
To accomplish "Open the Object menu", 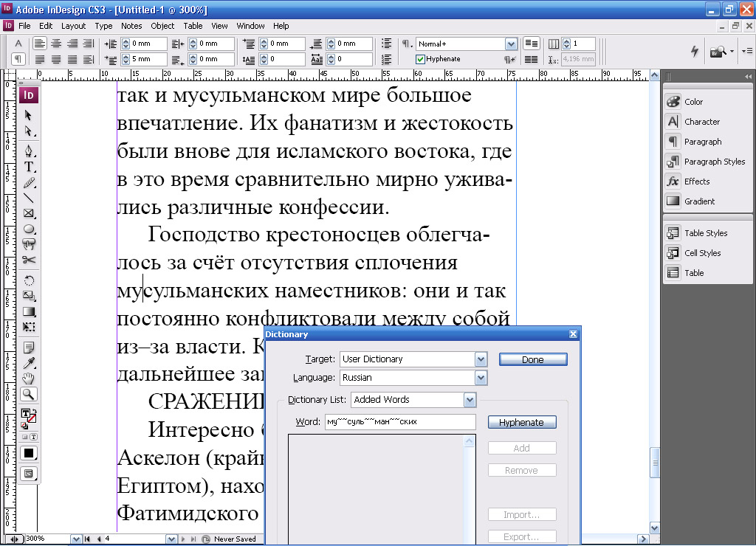I will 162,26.
